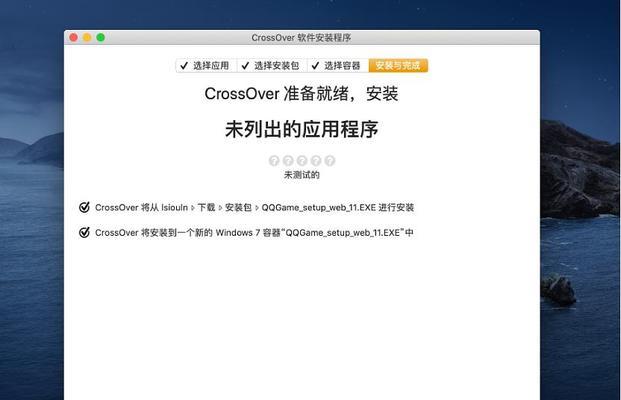Click the path arrow after lsiouln
This screenshot has width=621, height=400.
[193, 208]
